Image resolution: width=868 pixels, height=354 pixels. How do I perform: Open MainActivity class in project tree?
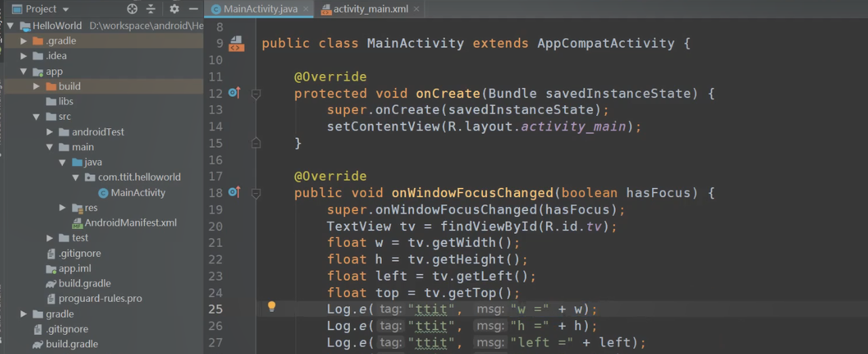(138, 193)
